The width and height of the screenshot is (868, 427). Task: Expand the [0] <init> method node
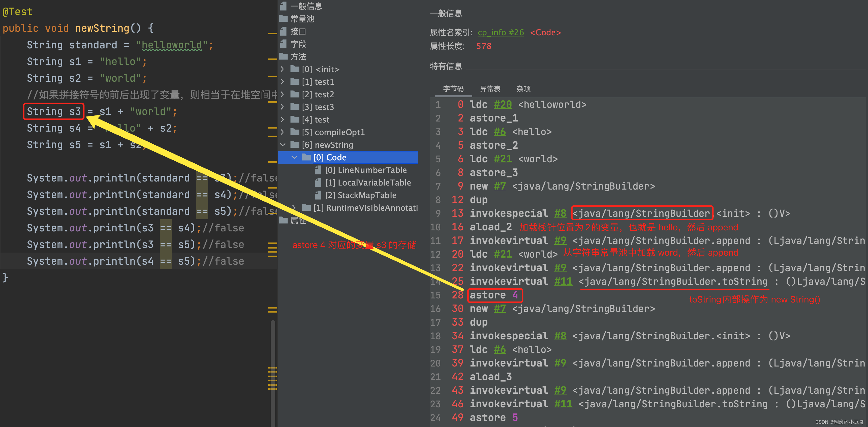pyautogui.click(x=282, y=69)
